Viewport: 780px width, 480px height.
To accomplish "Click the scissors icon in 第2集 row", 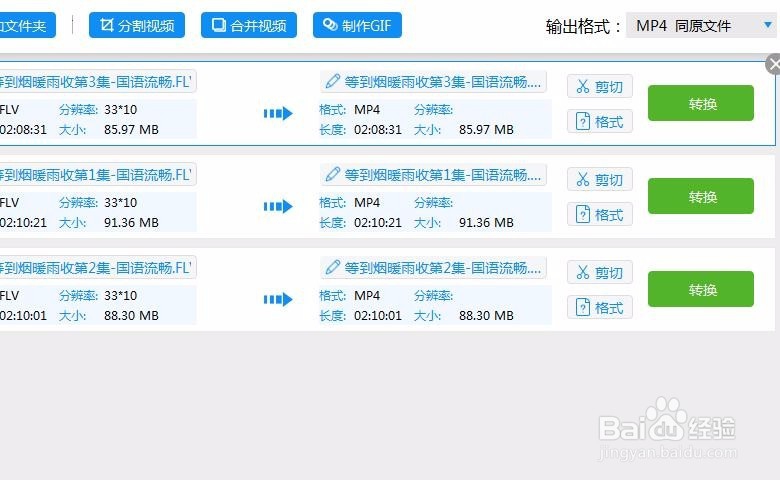I will click(x=583, y=273).
